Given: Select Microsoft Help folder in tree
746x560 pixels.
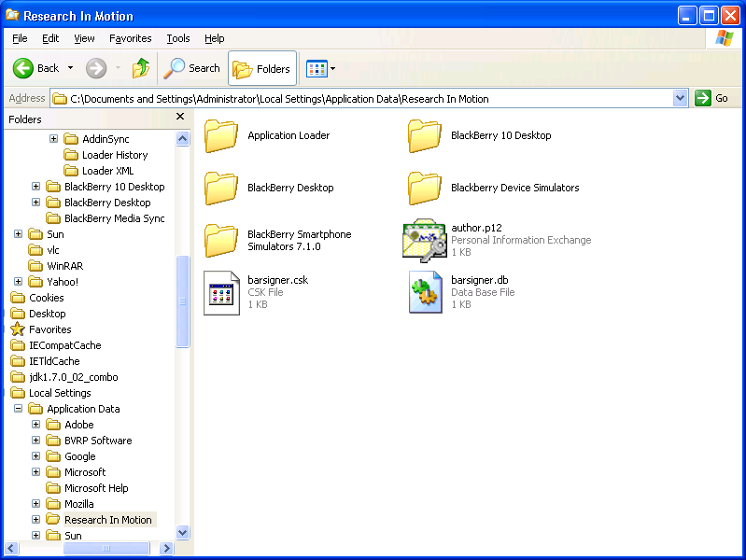Looking at the screenshot, I should 88,488.
